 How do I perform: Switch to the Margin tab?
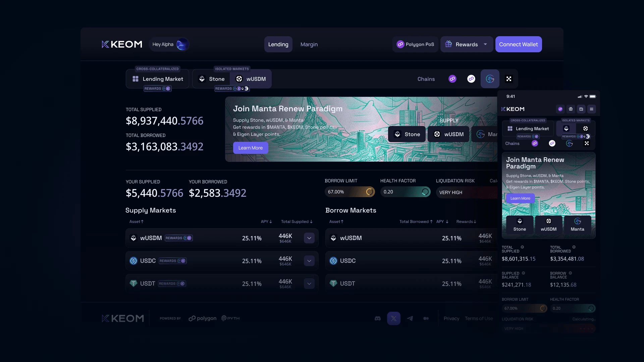(x=309, y=44)
